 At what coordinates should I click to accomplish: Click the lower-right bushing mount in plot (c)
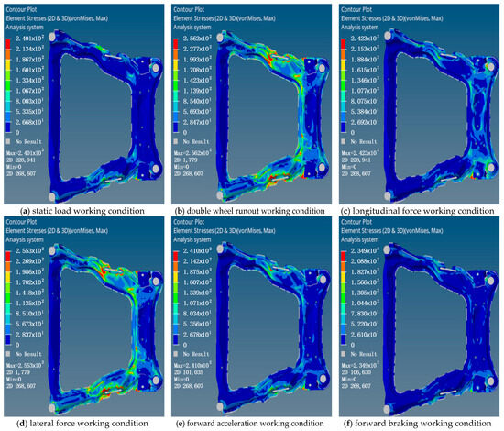coord(491,168)
